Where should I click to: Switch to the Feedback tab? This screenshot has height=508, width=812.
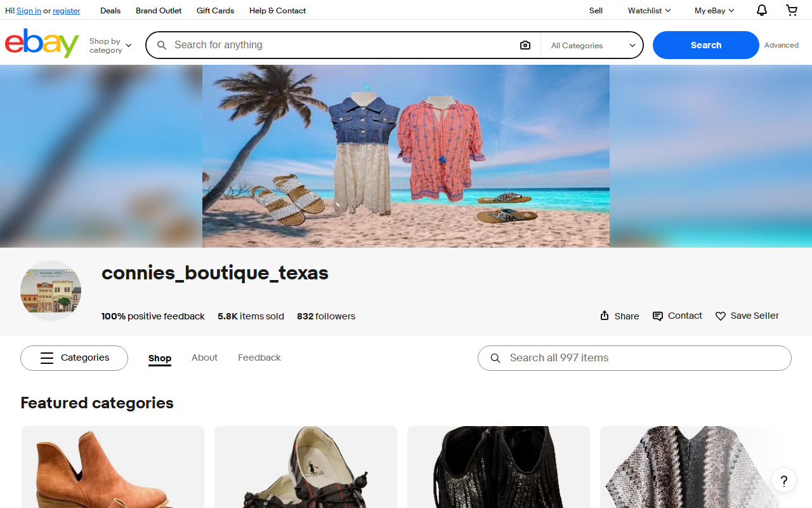tap(259, 358)
